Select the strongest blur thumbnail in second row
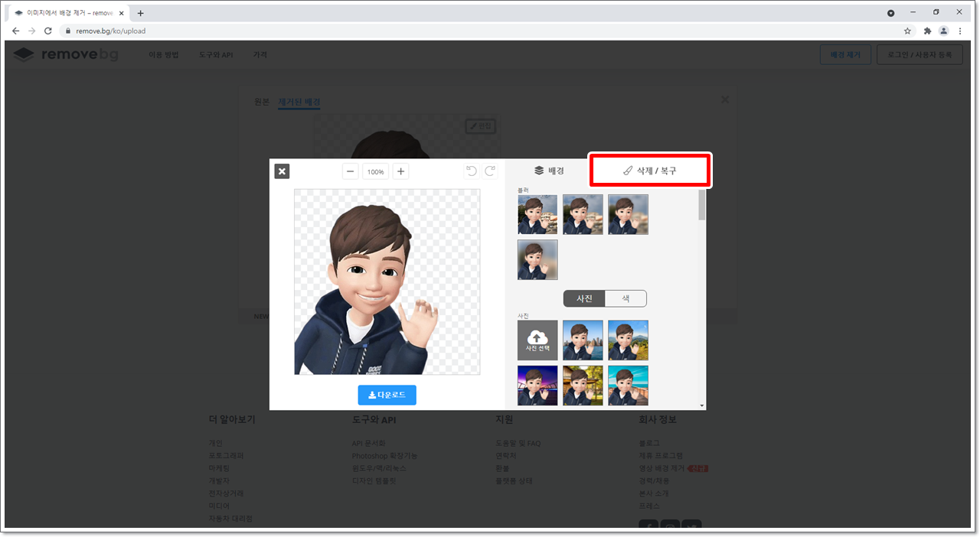 pos(537,259)
